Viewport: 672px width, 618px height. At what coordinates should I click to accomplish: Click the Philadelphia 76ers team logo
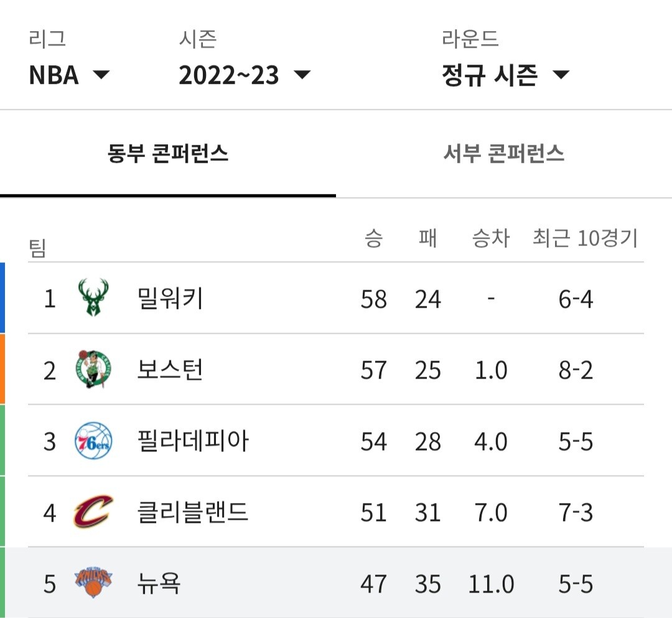pos(93,441)
